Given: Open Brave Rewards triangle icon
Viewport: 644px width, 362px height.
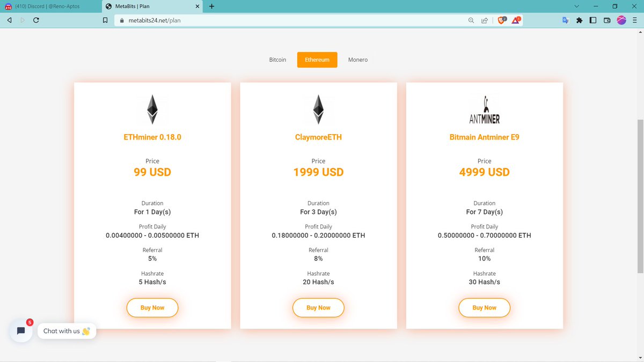Looking at the screenshot, I should (x=516, y=20).
